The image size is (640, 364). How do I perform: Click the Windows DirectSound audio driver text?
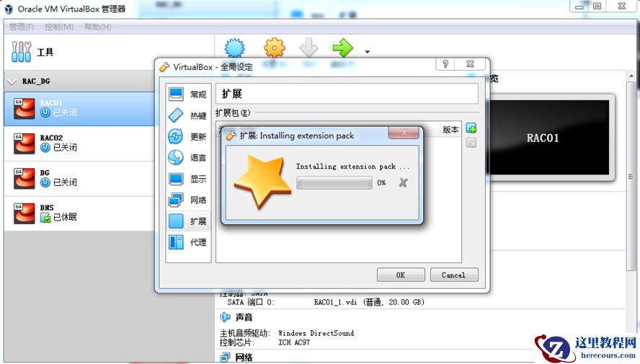pos(316,333)
